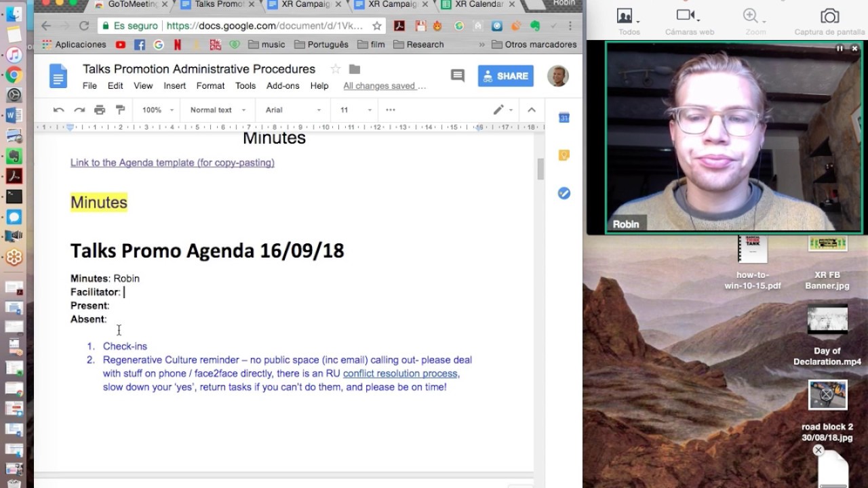Select Day of Declaration.mp4 desktop file

pyautogui.click(x=827, y=336)
